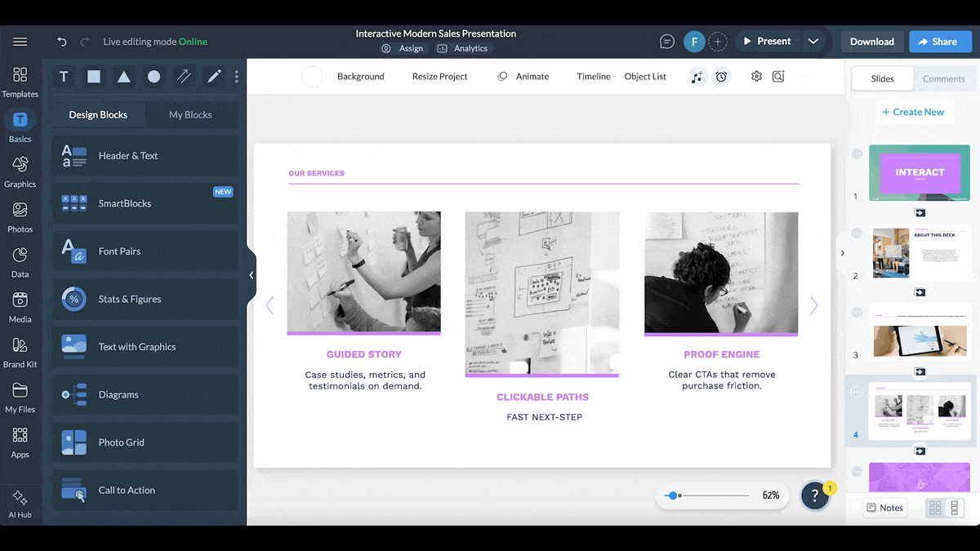Screen dimensions: 980x551
Task: Go to next slide arrow
Action: pos(813,305)
